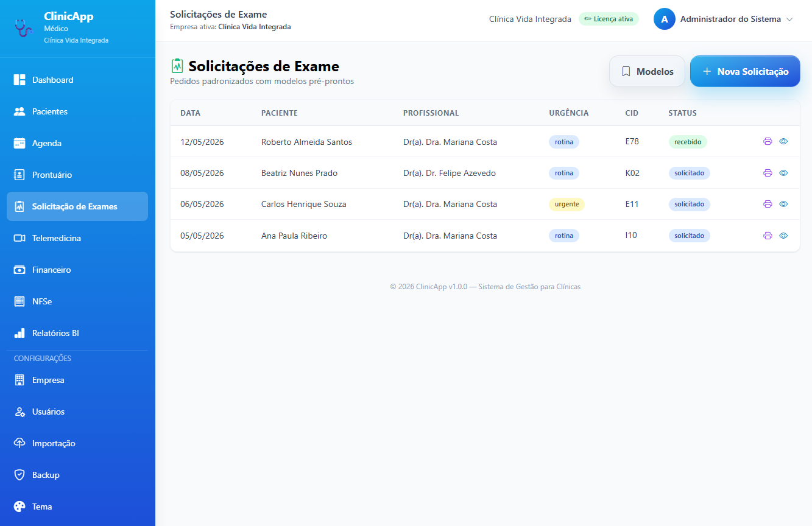Click patient name Ana Paula Ribeiro
Screen dimensions: 812x526
coord(294,236)
